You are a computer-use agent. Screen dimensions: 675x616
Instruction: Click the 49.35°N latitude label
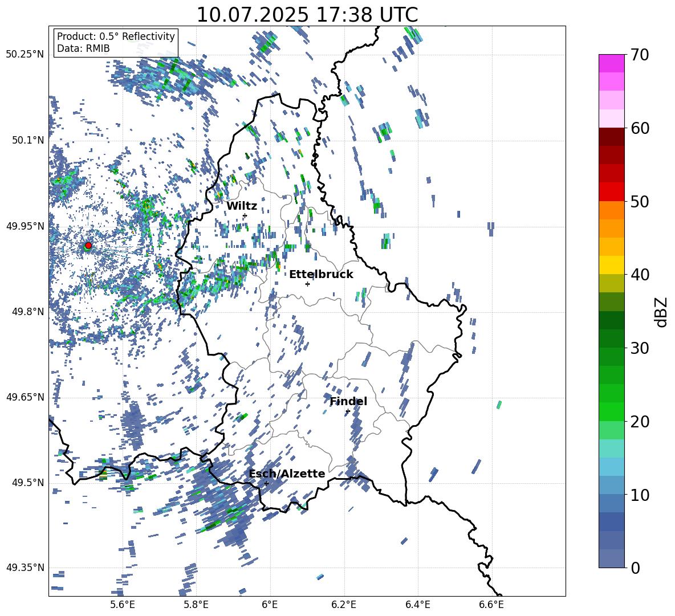click(x=25, y=568)
